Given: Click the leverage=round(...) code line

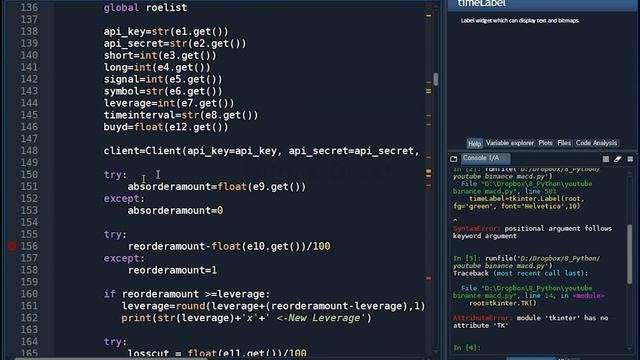Looking at the screenshot, I should (273, 306).
